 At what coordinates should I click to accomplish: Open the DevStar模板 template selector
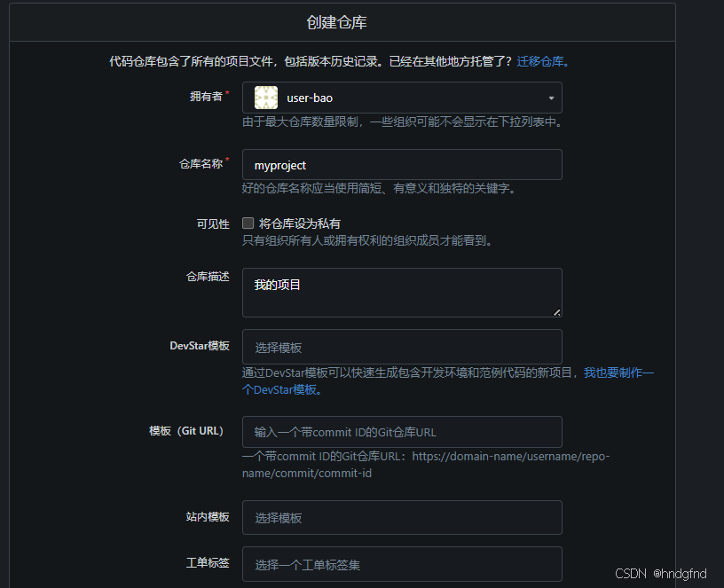pyautogui.click(x=401, y=347)
